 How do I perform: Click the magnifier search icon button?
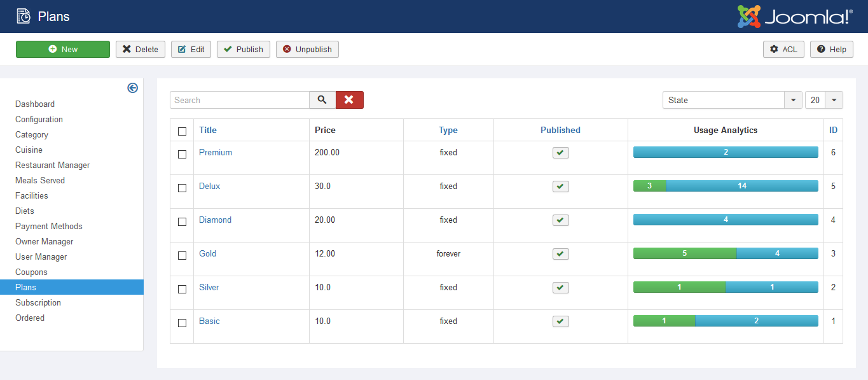pos(322,100)
